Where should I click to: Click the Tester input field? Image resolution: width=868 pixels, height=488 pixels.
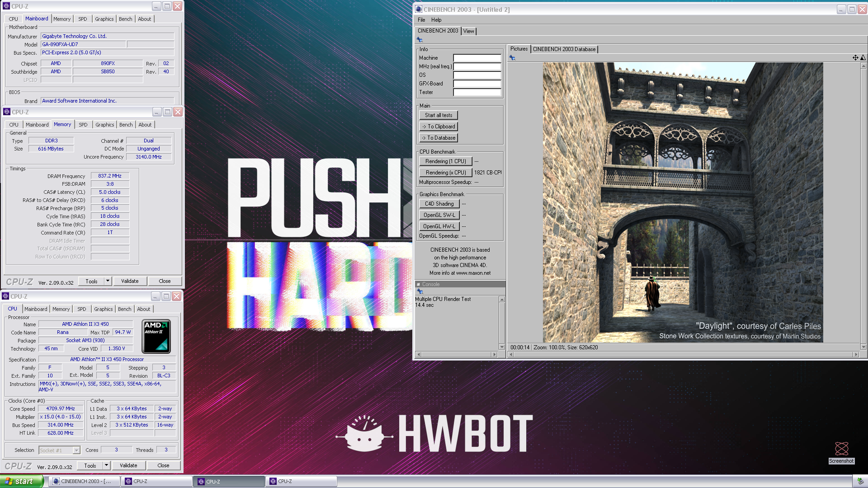click(x=477, y=92)
